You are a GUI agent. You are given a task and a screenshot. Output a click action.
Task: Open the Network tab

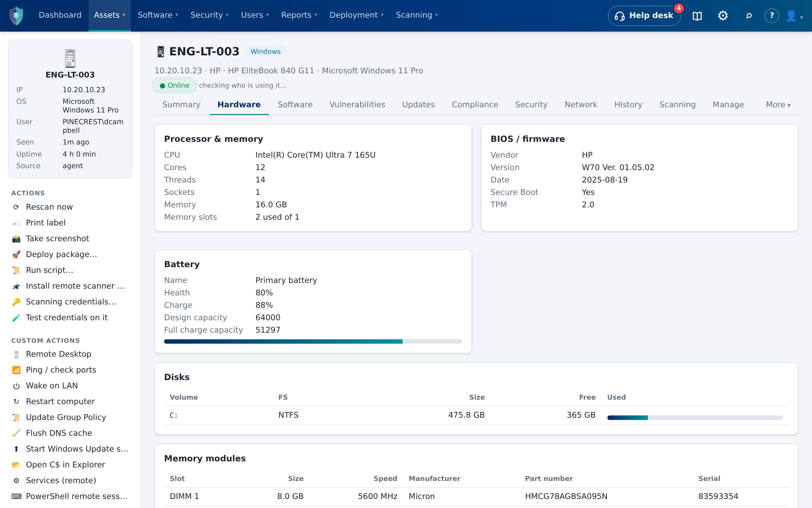(x=581, y=105)
